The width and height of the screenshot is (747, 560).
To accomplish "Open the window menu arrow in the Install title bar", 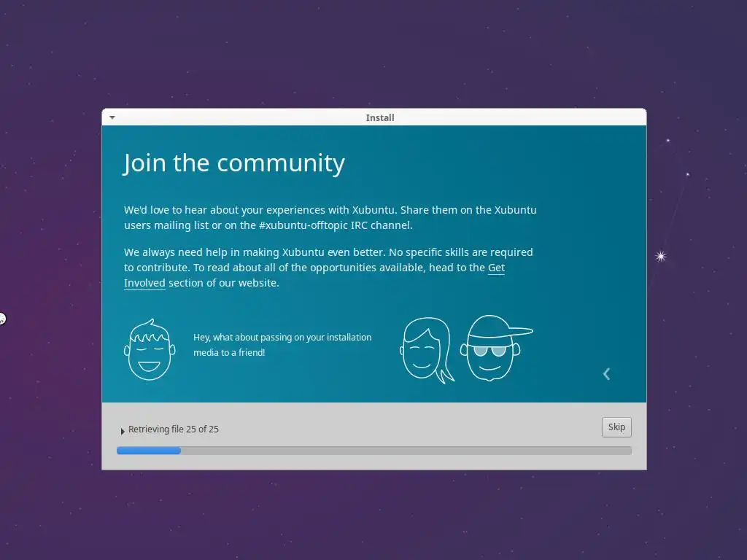I will 112,117.
